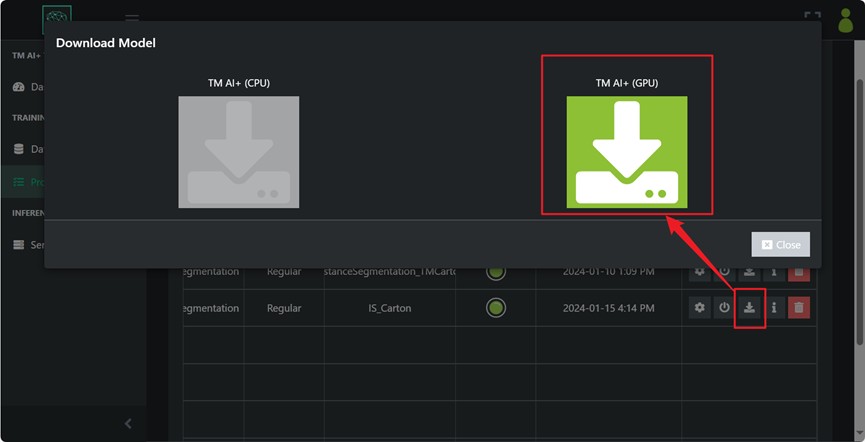
Task: Open the user profile icon
Action: pos(845,21)
